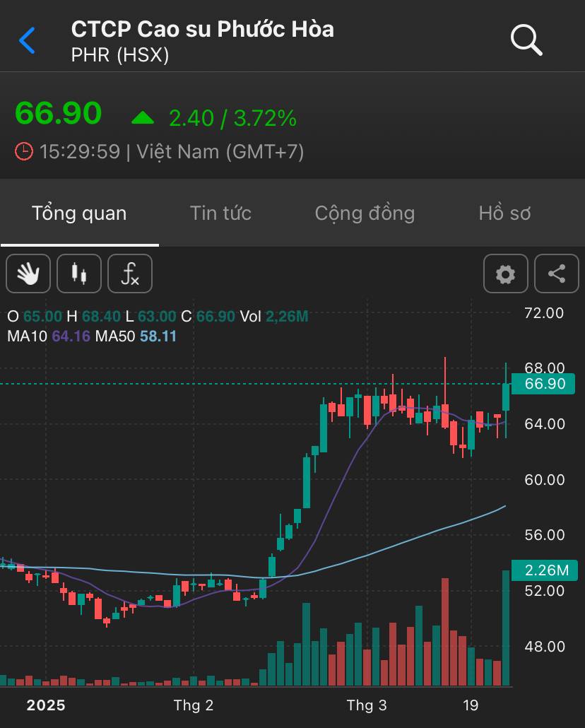Tap the 19 date axis label
The width and height of the screenshot is (585, 728).
click(x=471, y=705)
